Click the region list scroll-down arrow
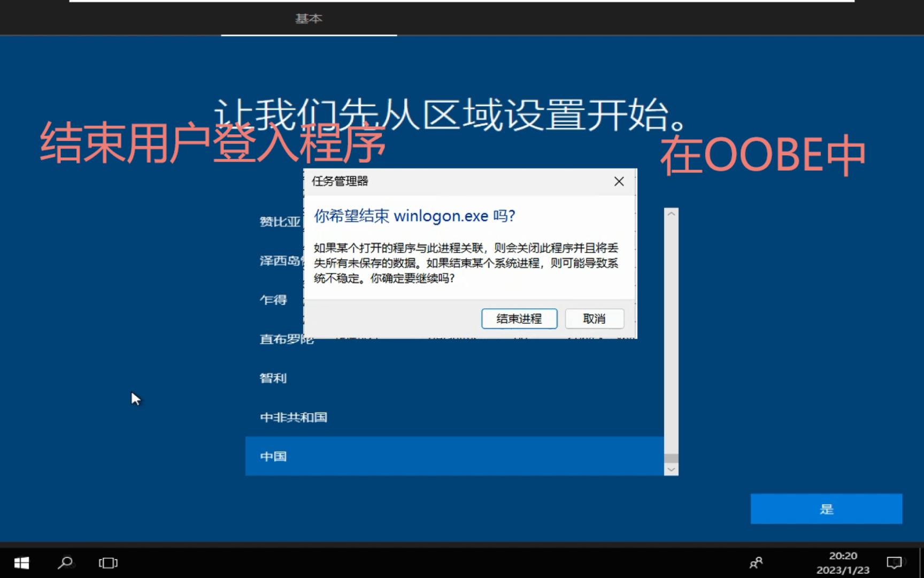924x578 pixels. (671, 469)
